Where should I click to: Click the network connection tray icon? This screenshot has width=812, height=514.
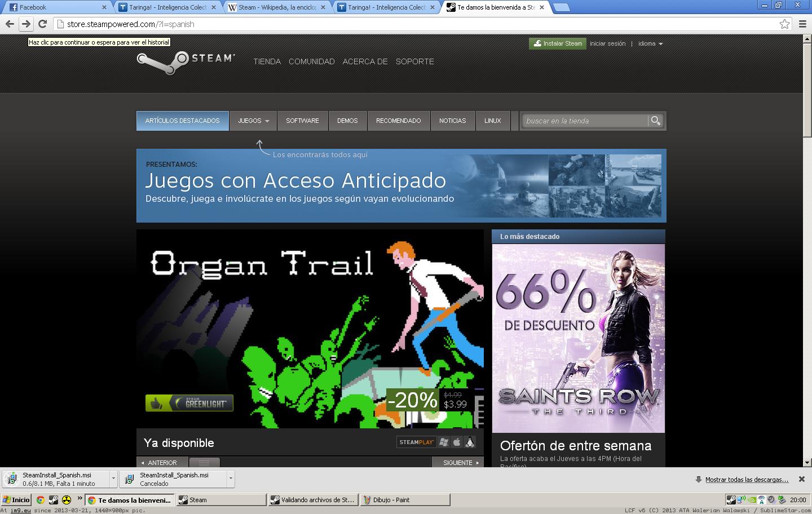[x=741, y=500]
